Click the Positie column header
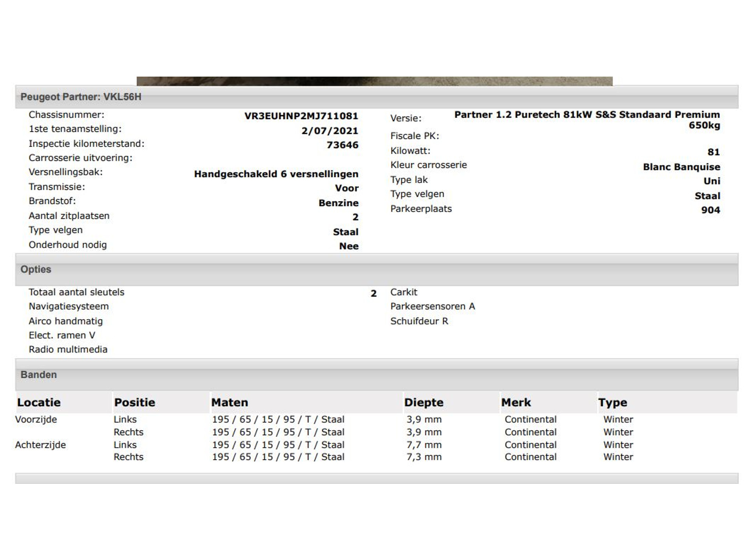Screen dimensions: 747x560 click(135, 402)
